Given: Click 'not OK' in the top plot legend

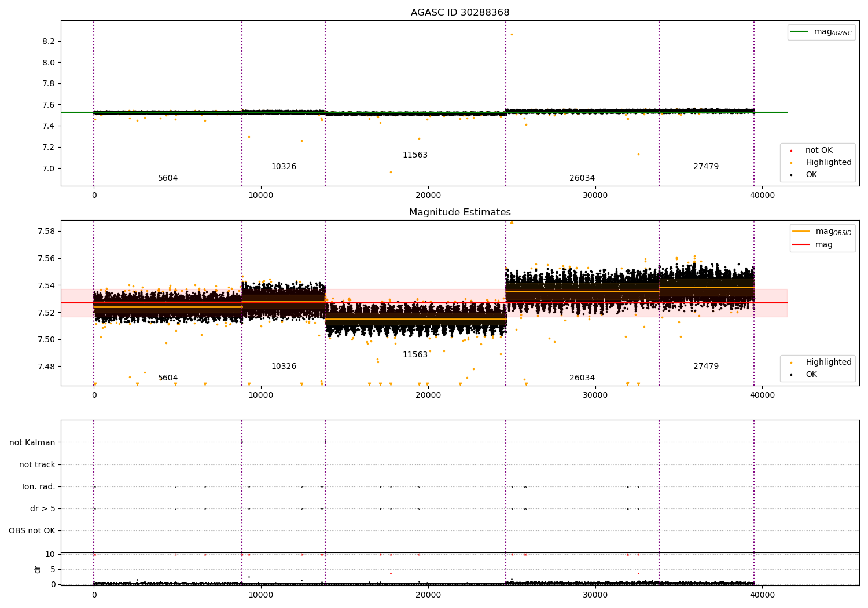Looking at the screenshot, I should click(x=818, y=151).
